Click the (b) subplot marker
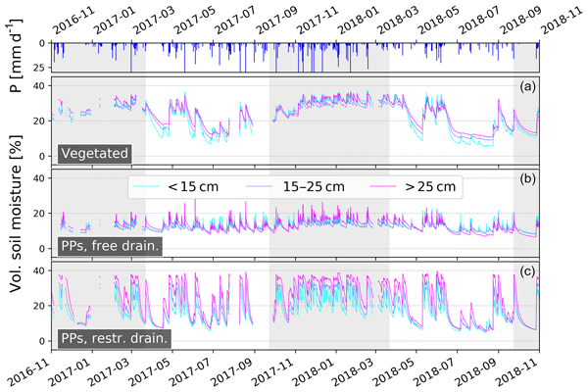 click(x=526, y=180)
